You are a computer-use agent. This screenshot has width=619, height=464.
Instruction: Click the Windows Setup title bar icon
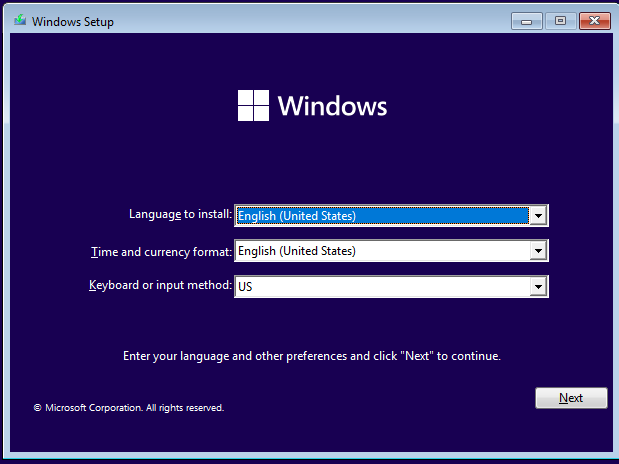coord(20,21)
